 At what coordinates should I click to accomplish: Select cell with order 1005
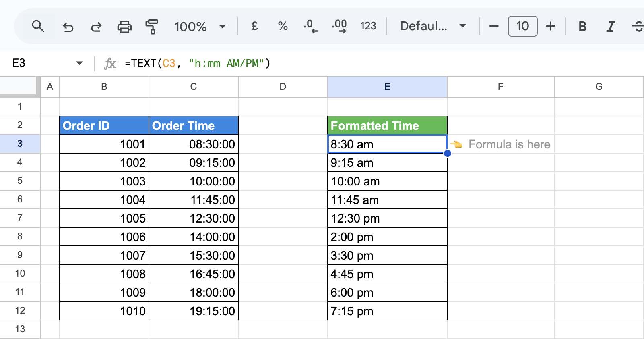tap(104, 218)
